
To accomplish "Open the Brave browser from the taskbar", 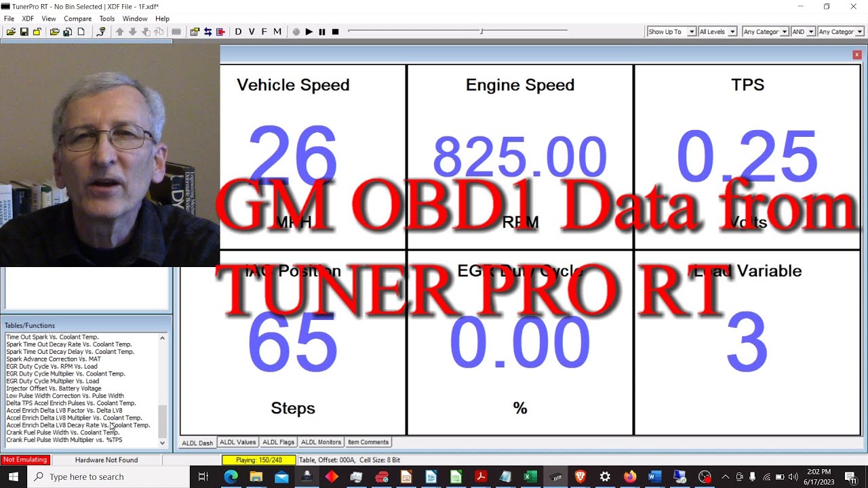I will point(580,476).
